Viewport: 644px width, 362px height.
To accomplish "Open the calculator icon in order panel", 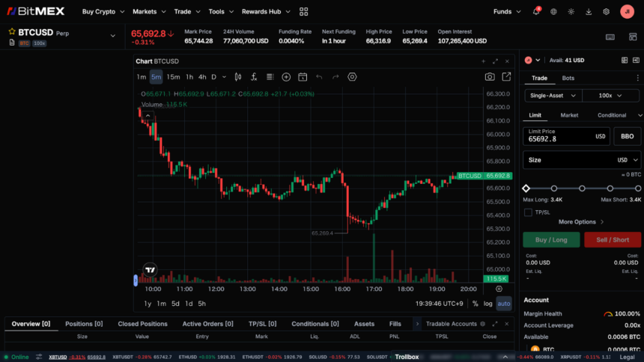I will click(x=625, y=61).
